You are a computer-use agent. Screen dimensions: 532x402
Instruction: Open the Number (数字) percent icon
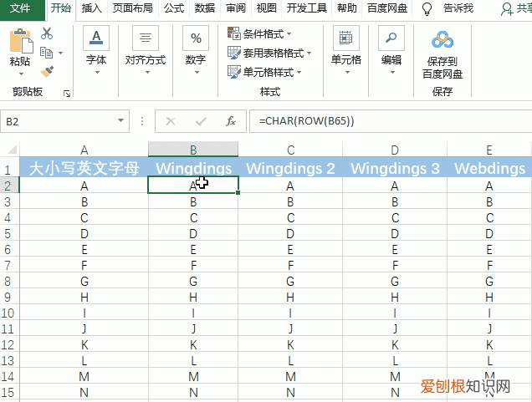pyautogui.click(x=196, y=38)
